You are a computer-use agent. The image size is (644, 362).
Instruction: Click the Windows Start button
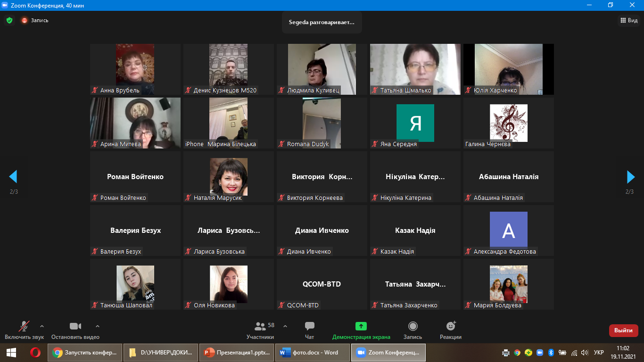[x=11, y=352]
